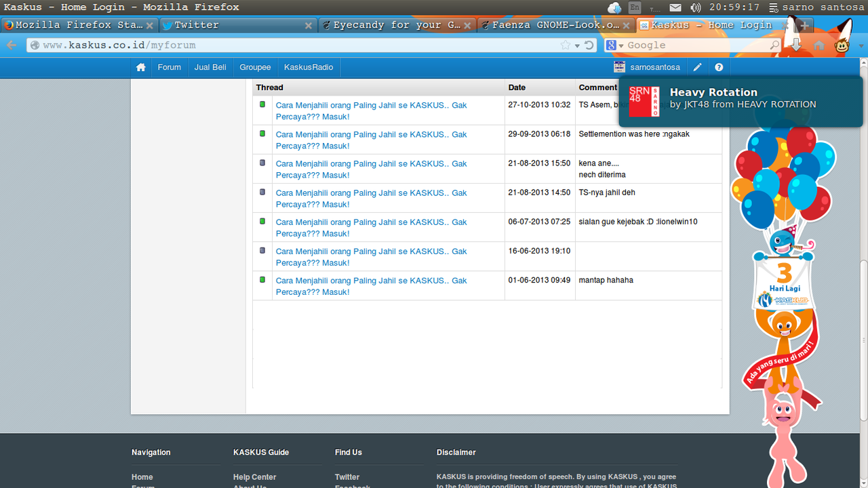
Task: Open dropdown next to monkey icon
Action: tap(862, 46)
